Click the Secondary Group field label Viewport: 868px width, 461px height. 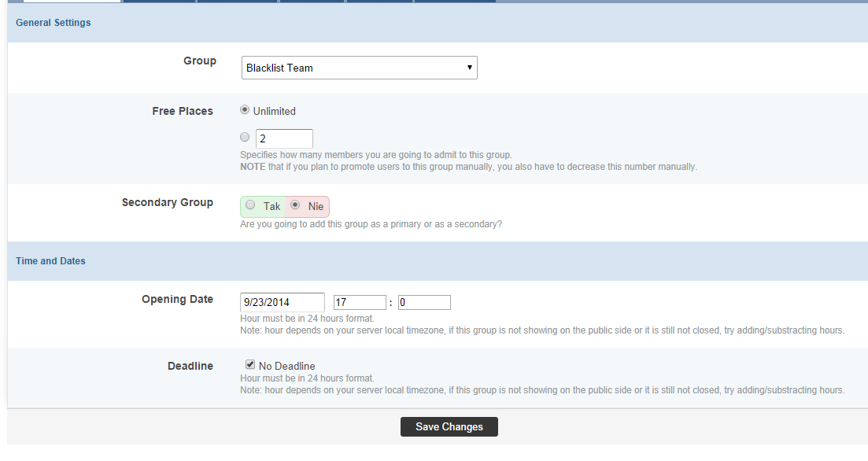pos(168,202)
